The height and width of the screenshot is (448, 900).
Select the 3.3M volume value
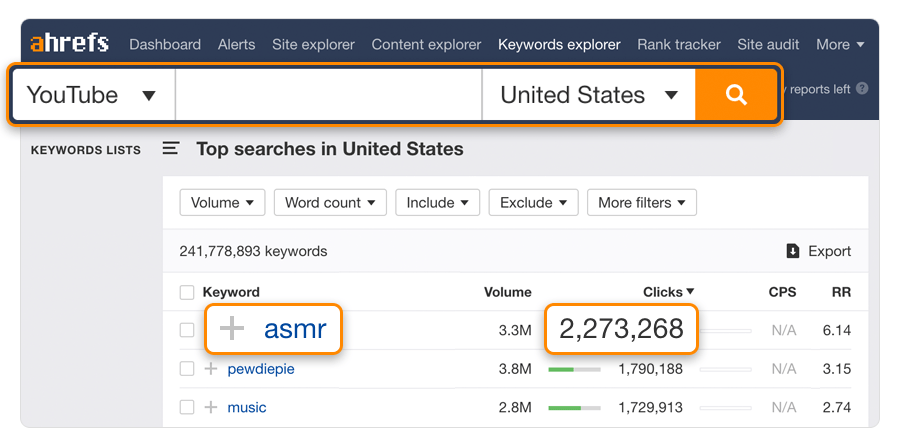[x=515, y=330]
